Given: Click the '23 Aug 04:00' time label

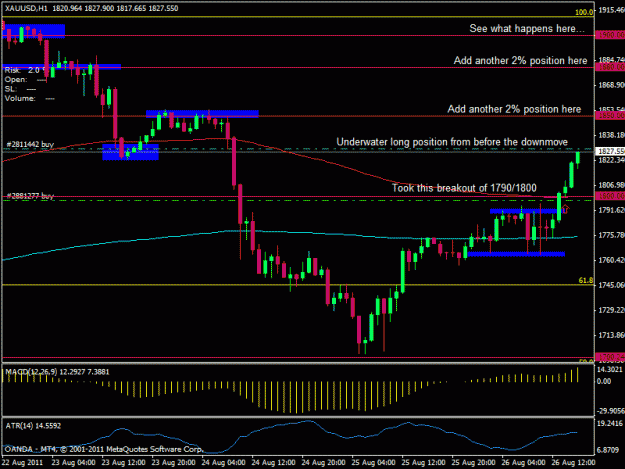Looking at the screenshot, I should 73,463.
